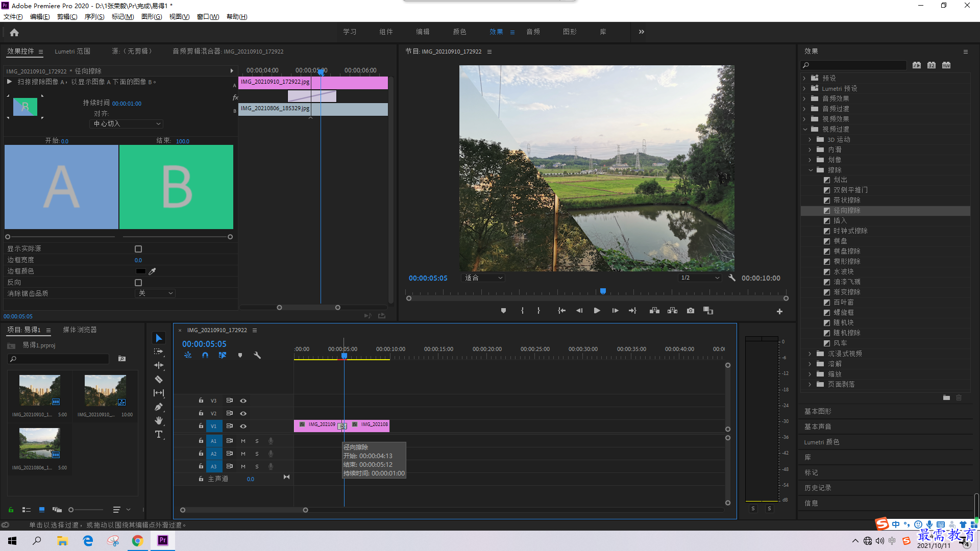Select the Selection tool arrow
The width and height of the screenshot is (980, 551).
click(x=159, y=338)
